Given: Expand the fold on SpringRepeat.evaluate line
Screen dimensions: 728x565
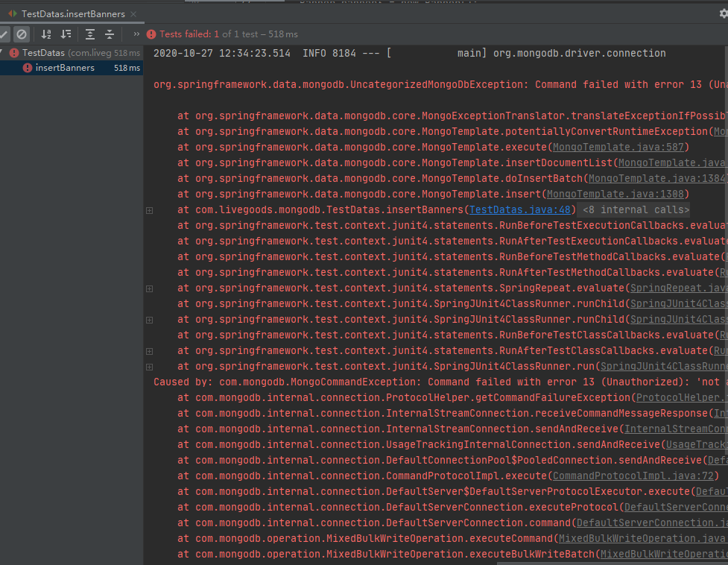Looking at the screenshot, I should [x=150, y=288].
